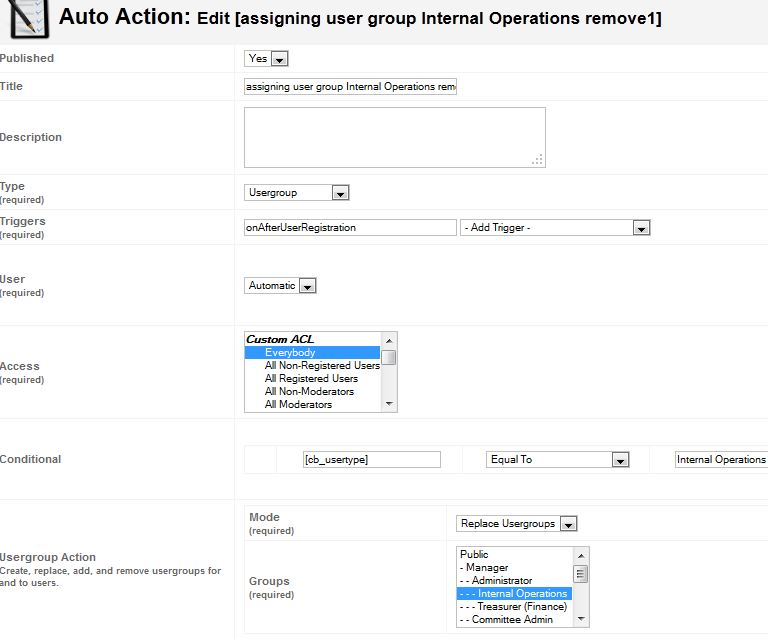Select Treasurer (Finance) in Groups list
Viewport: 768px width, 639px height.
(514, 607)
